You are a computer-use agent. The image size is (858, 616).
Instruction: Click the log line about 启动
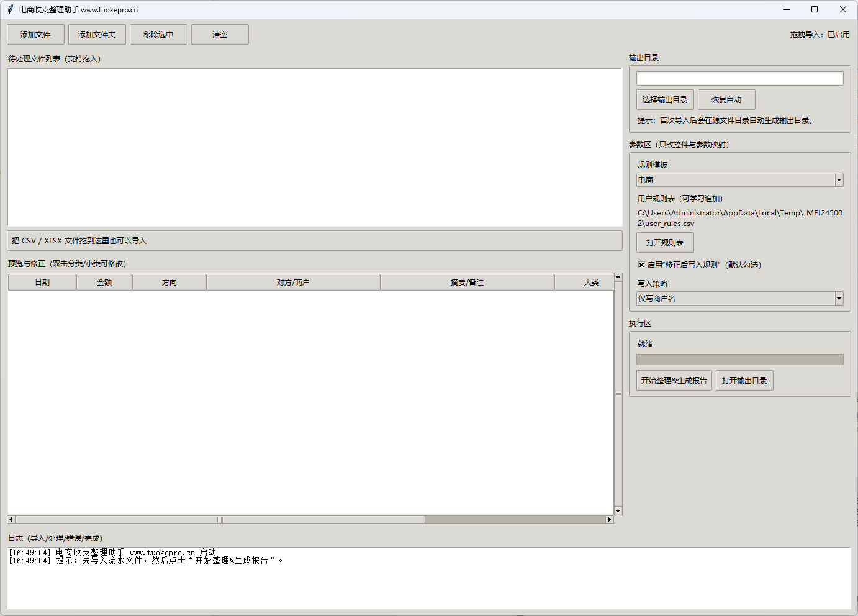[112, 552]
